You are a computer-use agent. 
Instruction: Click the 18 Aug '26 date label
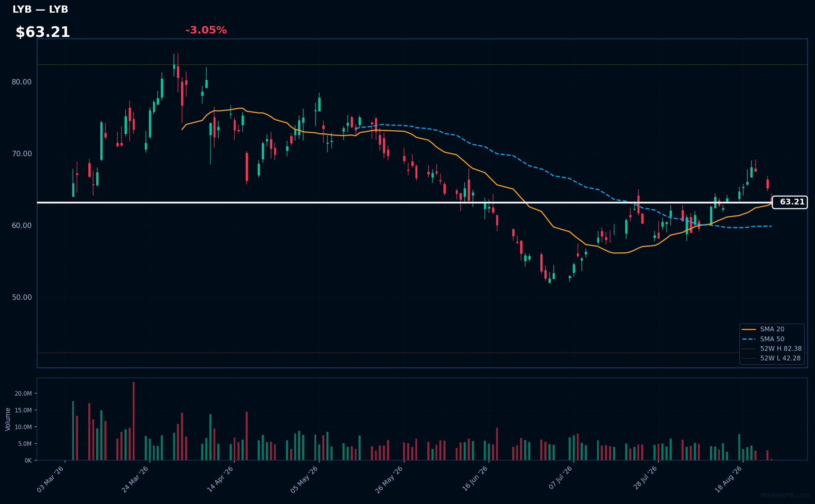728,479
